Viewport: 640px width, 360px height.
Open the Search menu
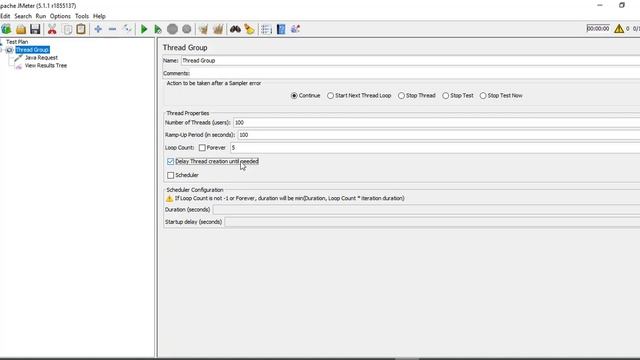[x=23, y=16]
